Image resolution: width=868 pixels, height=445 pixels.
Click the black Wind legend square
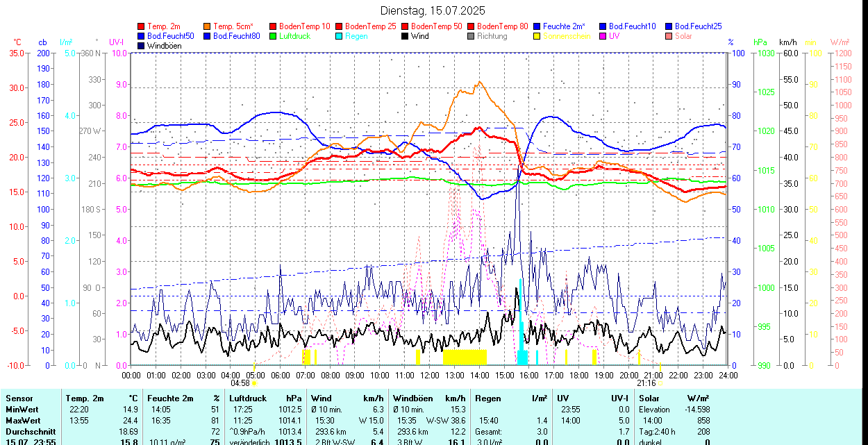coord(405,36)
